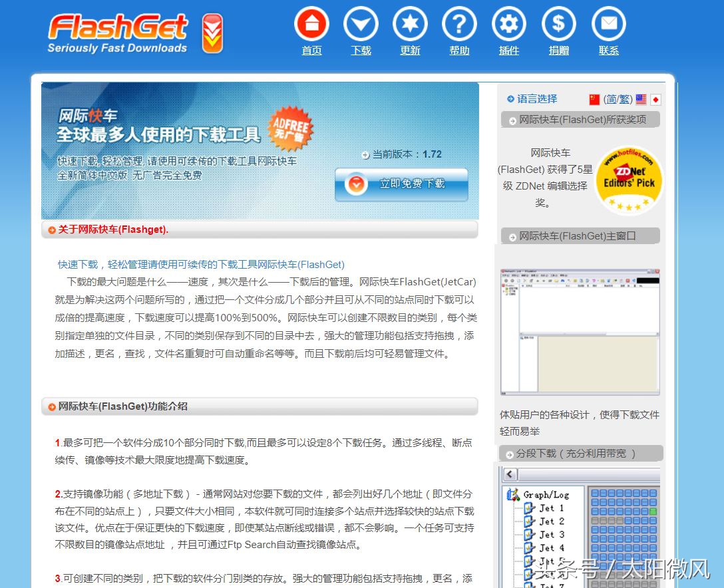Screen dimensions: 724x588
Task: Select the 下载 download arrow icon
Action: coord(361,25)
